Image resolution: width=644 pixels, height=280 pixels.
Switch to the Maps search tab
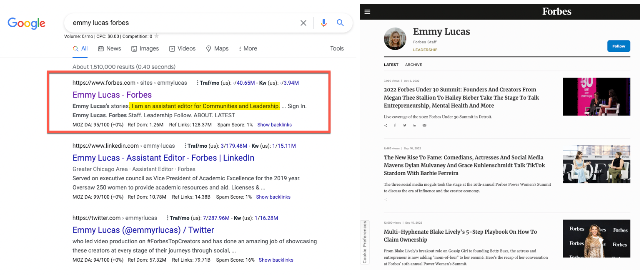tap(217, 48)
